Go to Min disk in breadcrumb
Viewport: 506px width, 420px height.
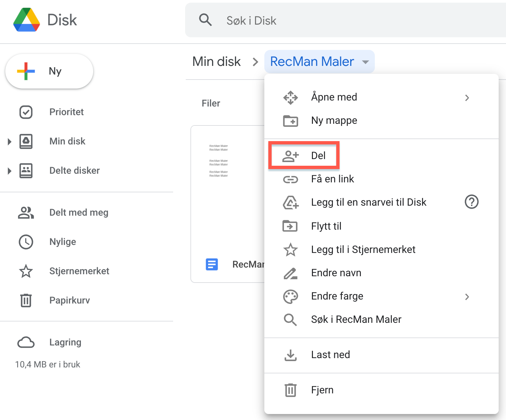click(216, 62)
